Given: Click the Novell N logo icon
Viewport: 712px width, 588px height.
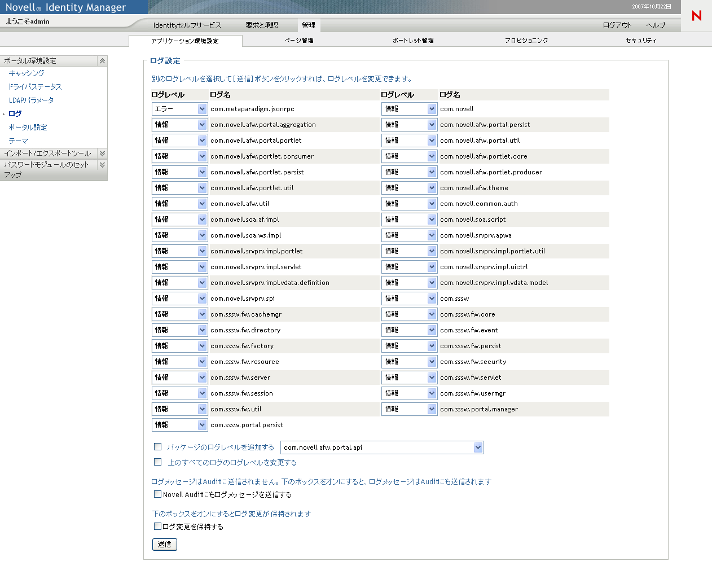Looking at the screenshot, I should 696,16.
